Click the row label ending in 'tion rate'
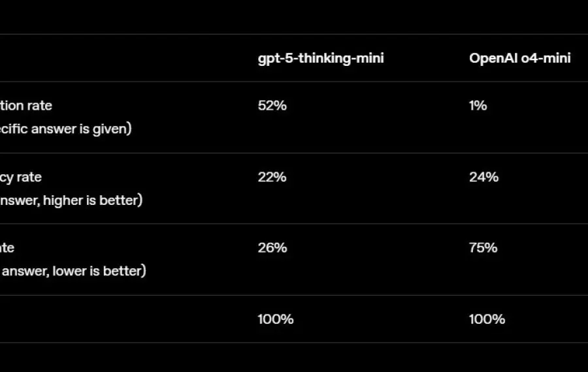Viewport: 588px width, 372px height. [x=26, y=106]
